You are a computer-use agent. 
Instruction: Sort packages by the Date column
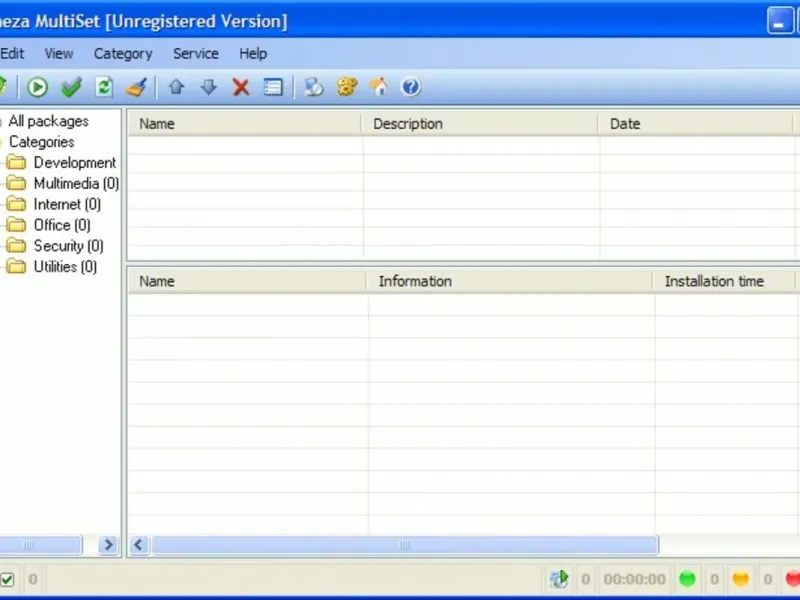click(695, 124)
